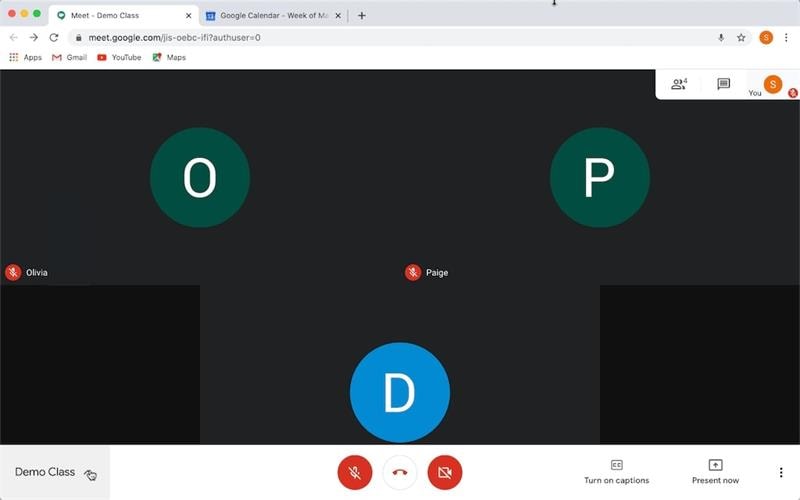Click Paige's muted microphone indicator

[x=413, y=272]
